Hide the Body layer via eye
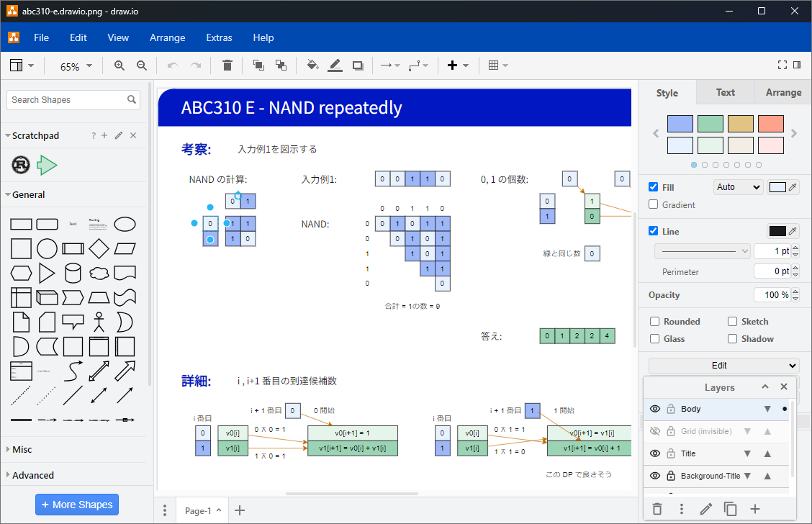Screen dimensions: 812x524 click(x=655, y=409)
